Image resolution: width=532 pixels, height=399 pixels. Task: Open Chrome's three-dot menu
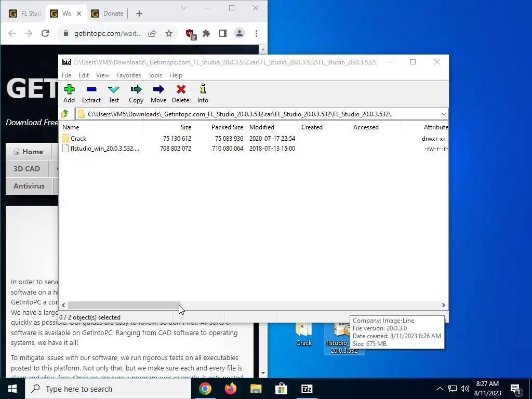(256, 33)
